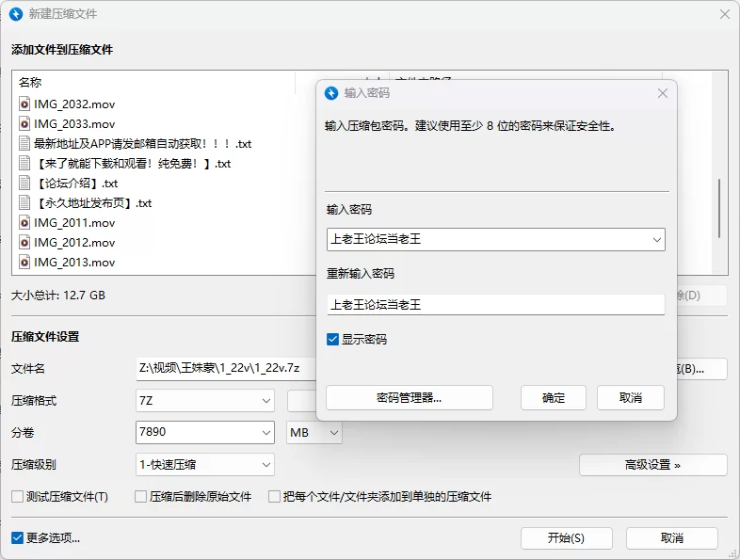Open the MB split unit dropdown

coord(333,433)
